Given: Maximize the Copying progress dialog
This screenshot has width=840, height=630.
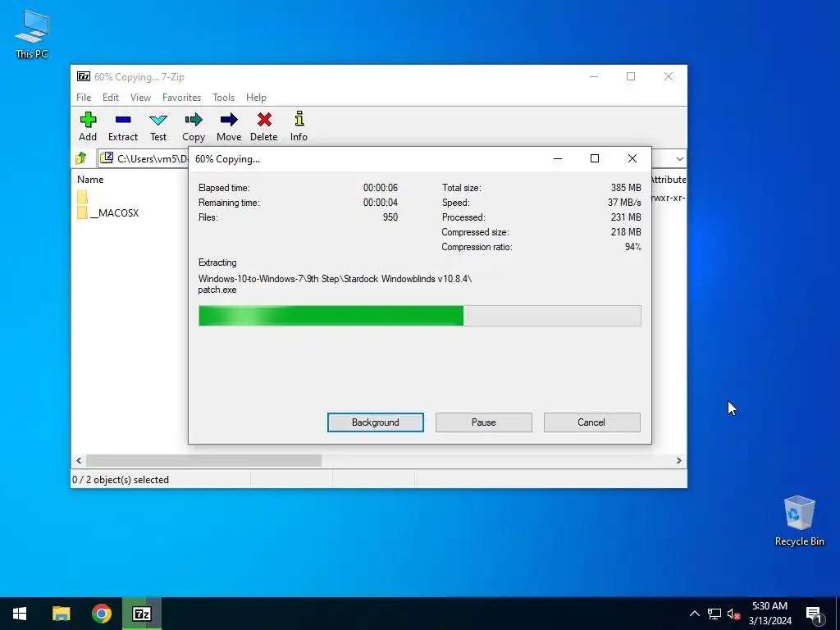Looking at the screenshot, I should click(x=595, y=158).
